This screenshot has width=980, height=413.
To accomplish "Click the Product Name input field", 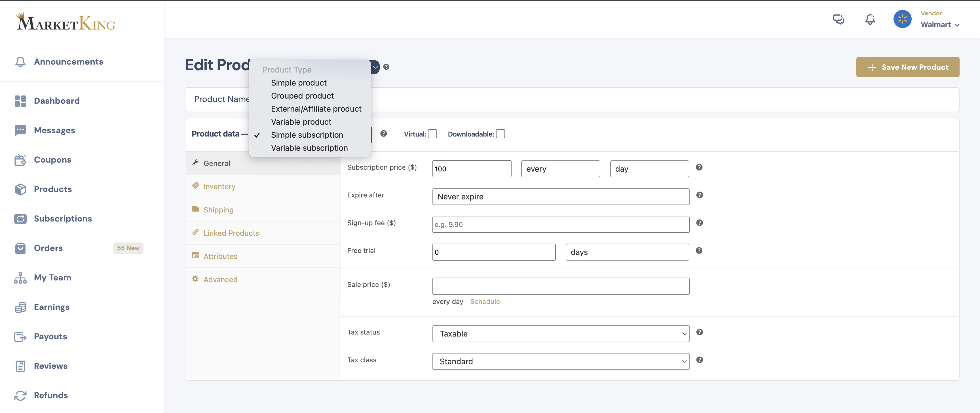I will click(x=572, y=99).
